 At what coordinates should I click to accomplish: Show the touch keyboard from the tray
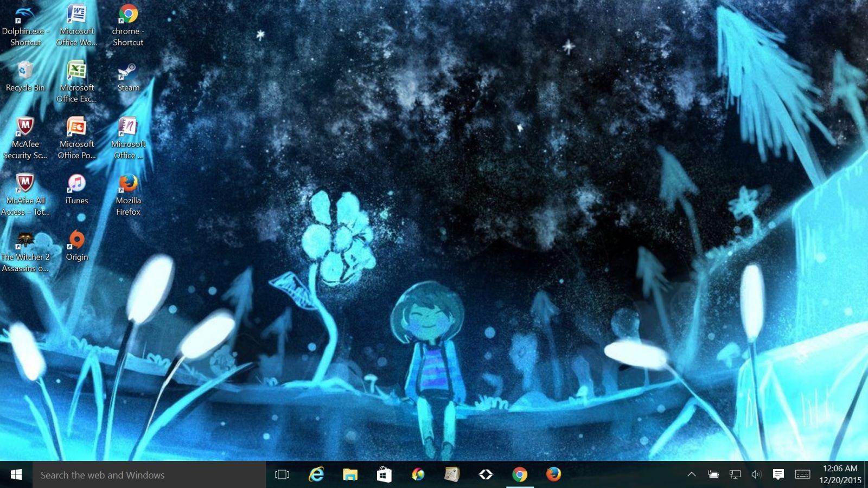click(x=802, y=474)
